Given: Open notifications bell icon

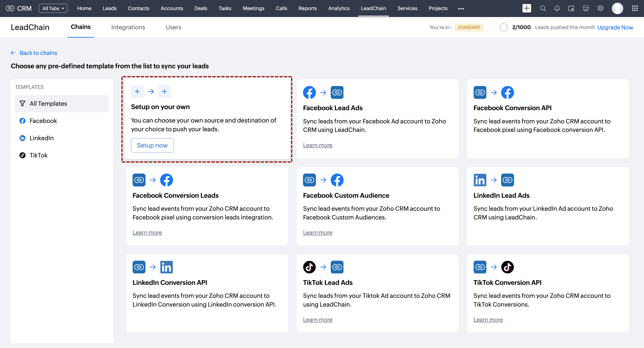Looking at the screenshot, I should coord(557,8).
